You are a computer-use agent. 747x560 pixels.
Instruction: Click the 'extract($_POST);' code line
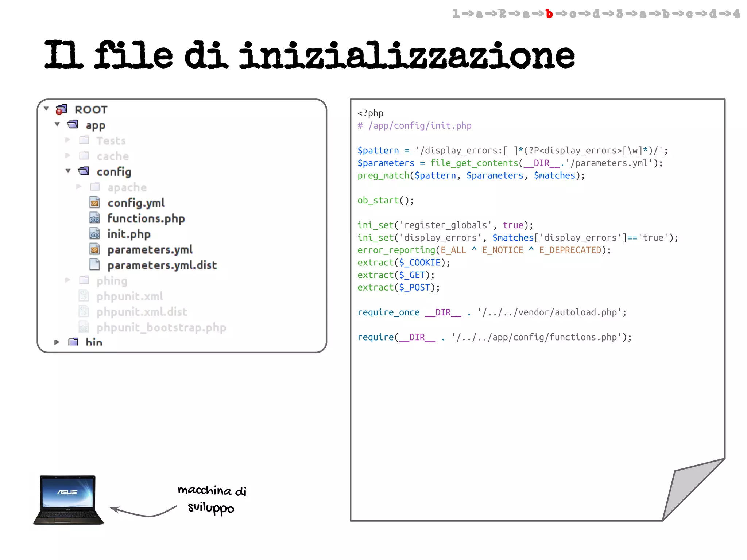pyautogui.click(x=399, y=287)
